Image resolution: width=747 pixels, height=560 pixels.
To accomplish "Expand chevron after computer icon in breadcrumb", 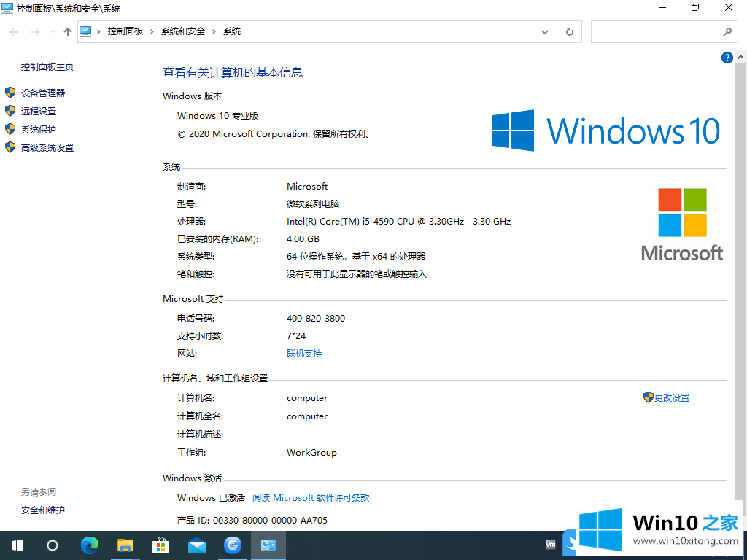I will (x=98, y=31).
